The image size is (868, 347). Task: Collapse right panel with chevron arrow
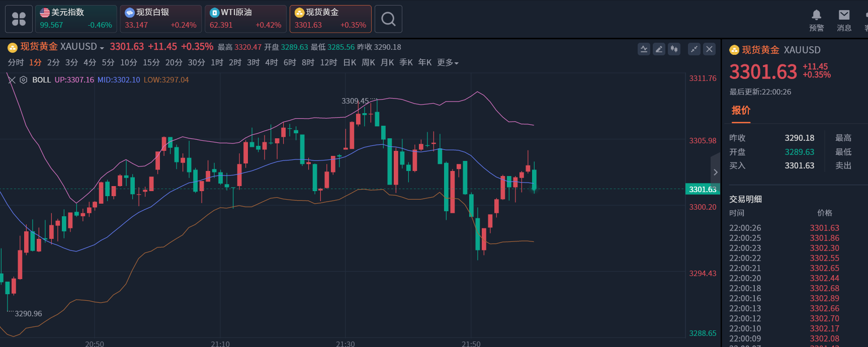click(x=715, y=172)
